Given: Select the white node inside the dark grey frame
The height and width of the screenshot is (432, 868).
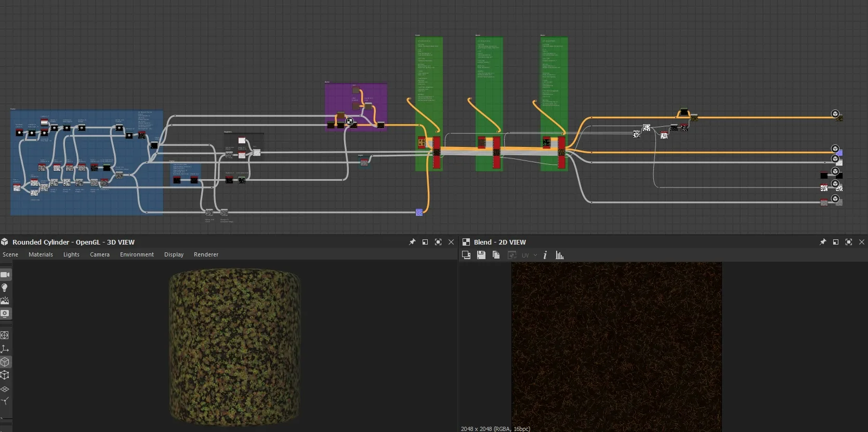Looking at the screenshot, I should click(x=242, y=141).
